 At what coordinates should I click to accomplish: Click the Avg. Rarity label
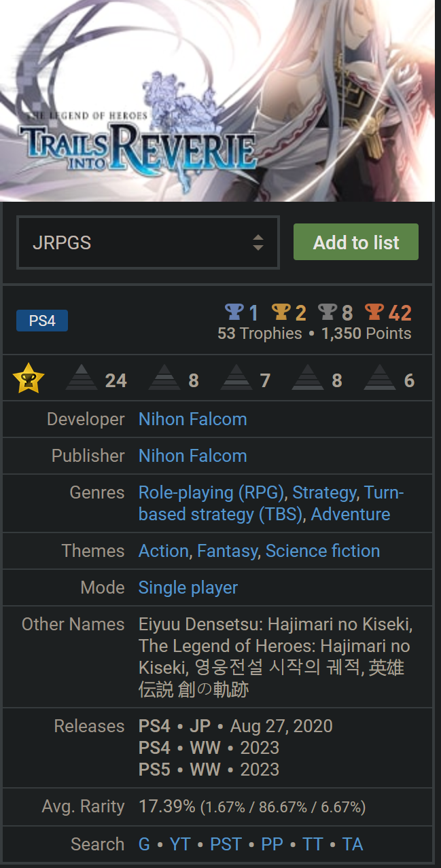point(83,806)
